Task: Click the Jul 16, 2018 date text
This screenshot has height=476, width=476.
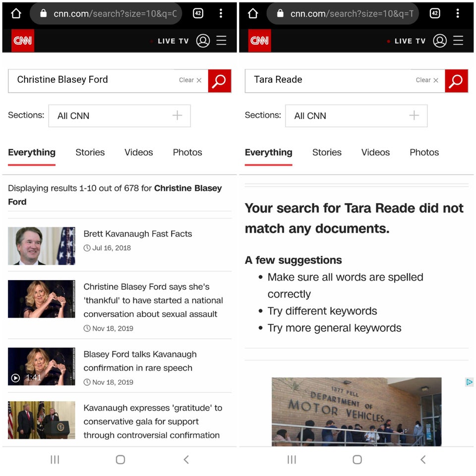Action: tap(112, 248)
